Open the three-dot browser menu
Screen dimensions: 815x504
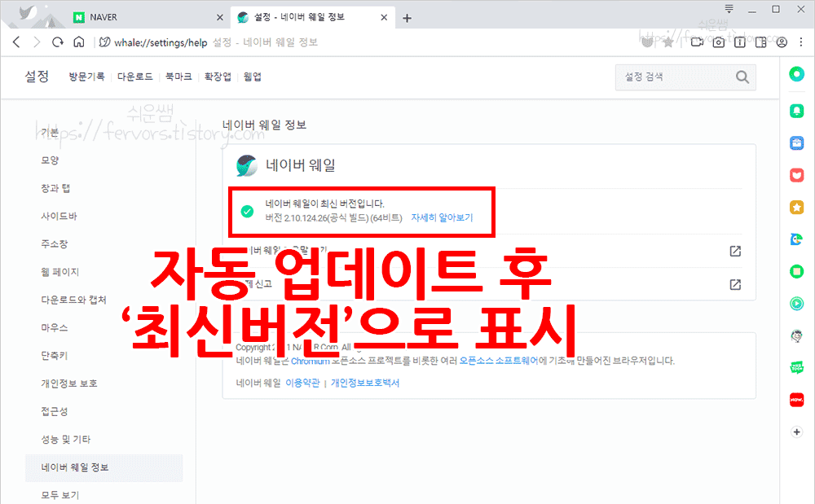(x=801, y=42)
